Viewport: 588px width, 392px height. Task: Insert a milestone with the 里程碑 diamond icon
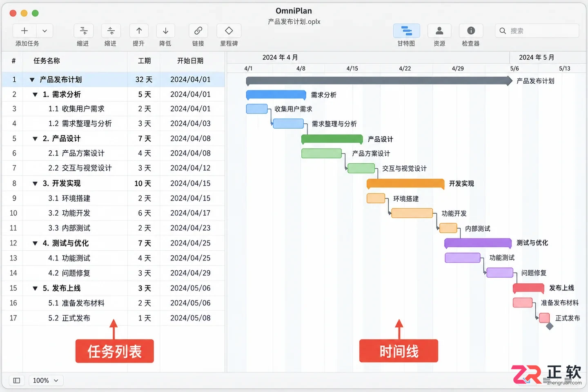(229, 31)
